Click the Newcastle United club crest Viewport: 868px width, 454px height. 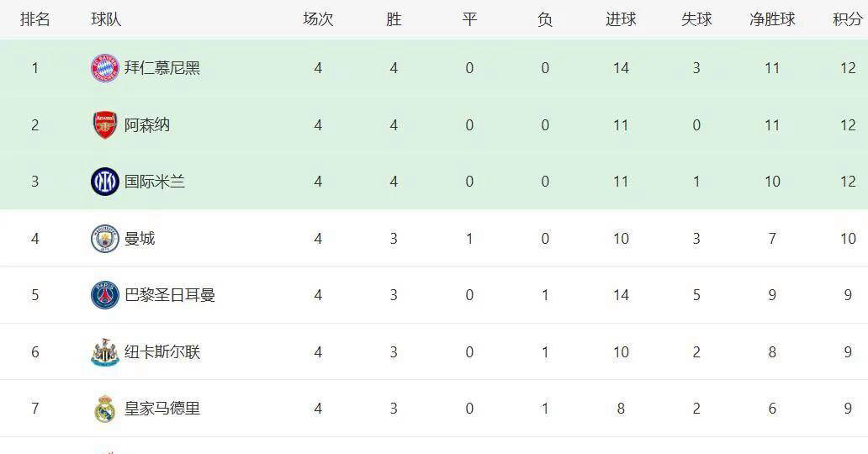(105, 352)
